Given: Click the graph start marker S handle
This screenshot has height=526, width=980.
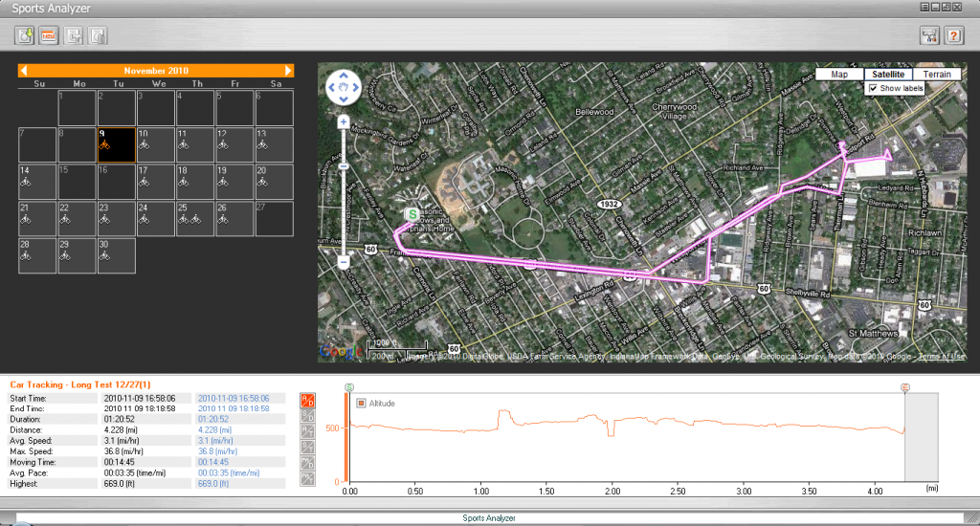Looking at the screenshot, I should 349,387.
